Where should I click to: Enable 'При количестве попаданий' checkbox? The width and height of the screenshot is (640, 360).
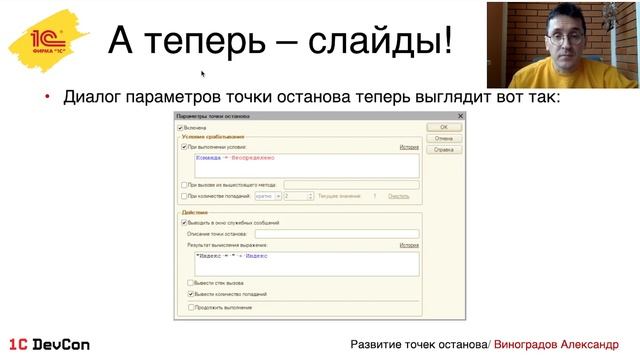tap(184, 196)
